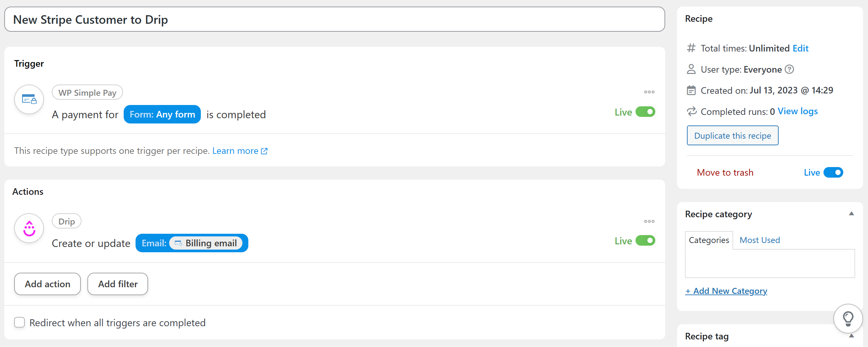Click the WP Simple Pay trigger icon
Image resolution: width=868 pixels, height=347 pixels.
(29, 99)
